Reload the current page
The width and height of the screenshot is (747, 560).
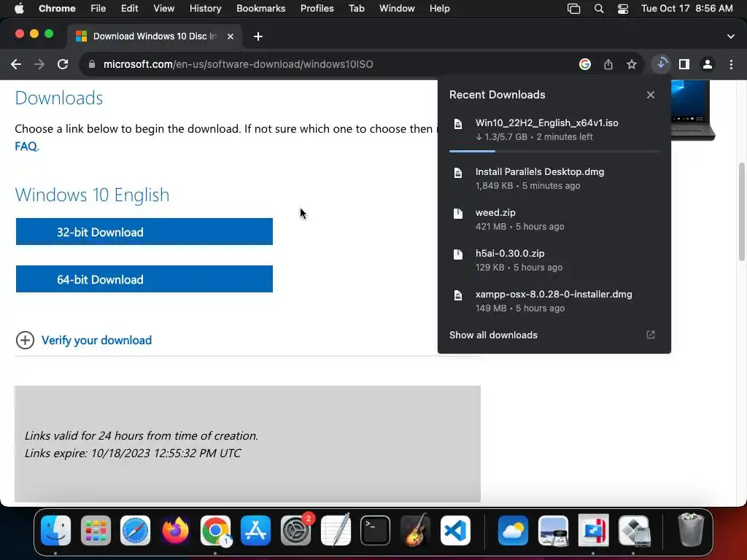(63, 64)
